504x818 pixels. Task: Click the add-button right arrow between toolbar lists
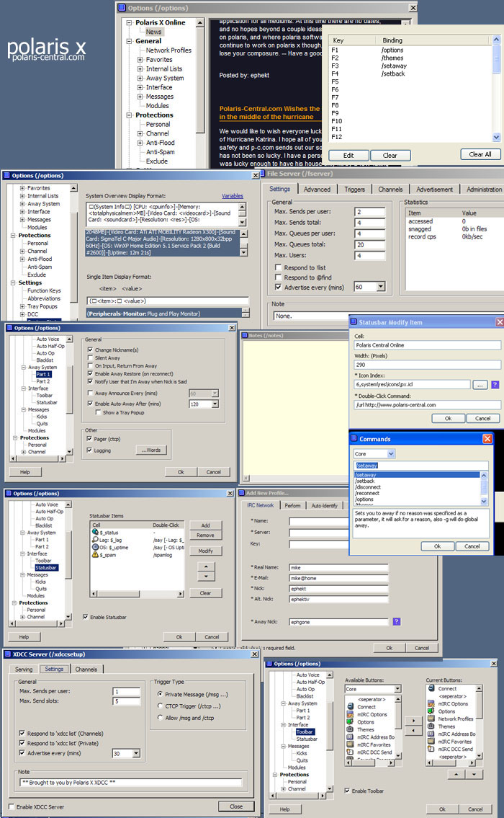click(x=413, y=721)
